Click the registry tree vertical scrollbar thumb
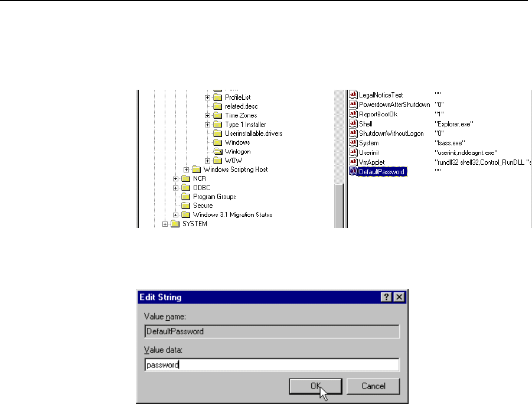This screenshot has width=532, height=404. (x=339, y=206)
